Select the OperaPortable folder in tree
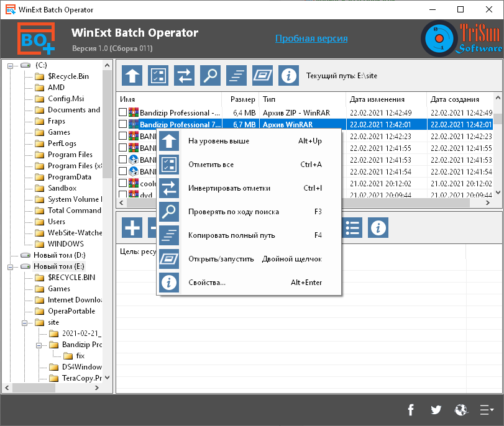Image resolution: width=504 pixels, height=426 pixels. (x=71, y=311)
